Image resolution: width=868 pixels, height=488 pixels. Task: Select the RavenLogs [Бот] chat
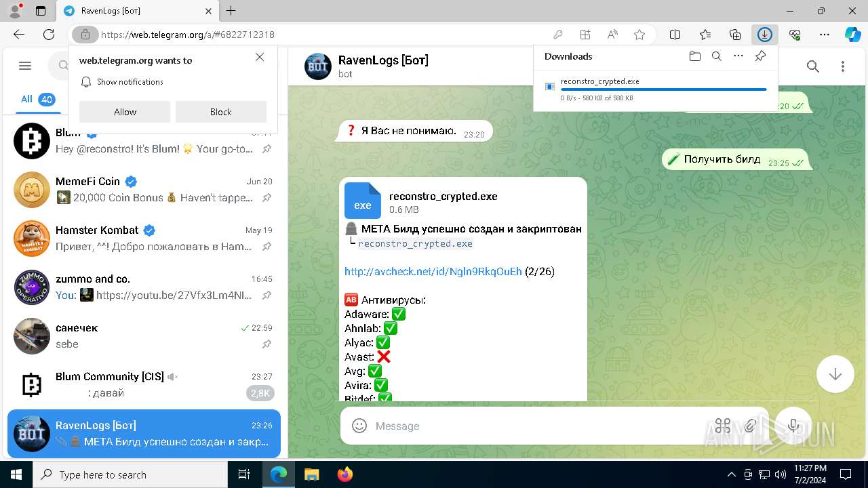pos(144,434)
